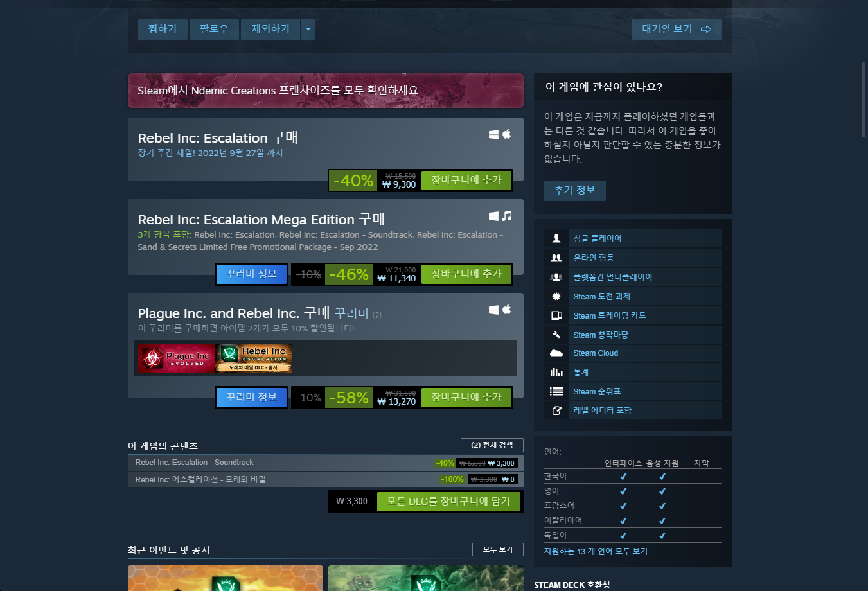Click the stats bar chart icon
The image size is (868, 591).
556,372
